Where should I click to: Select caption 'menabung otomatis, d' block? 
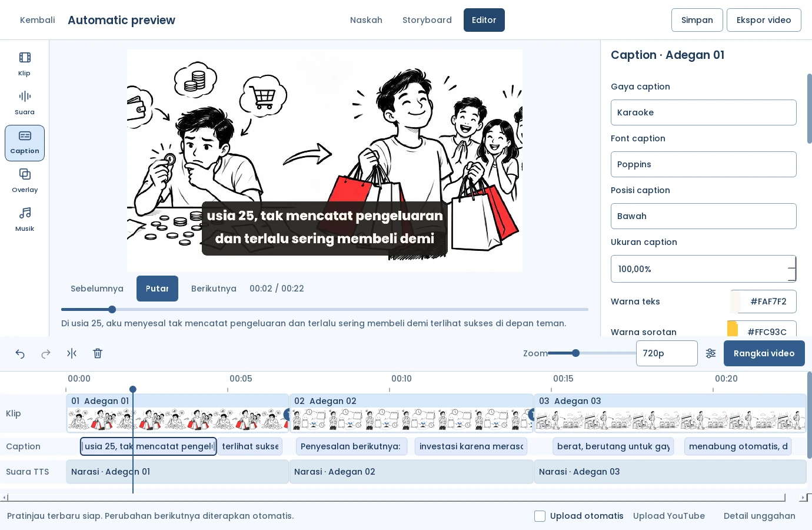point(738,446)
